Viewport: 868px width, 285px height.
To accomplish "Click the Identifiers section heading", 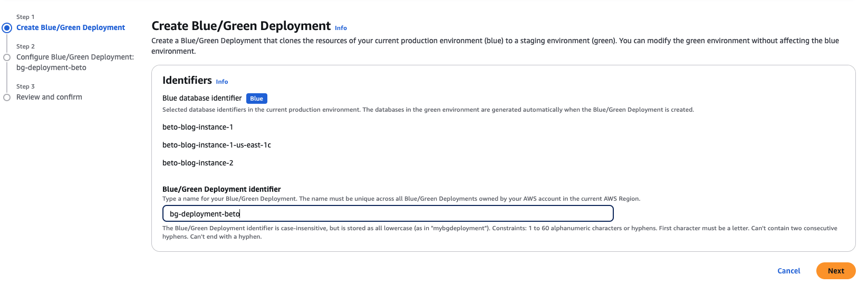I will click(187, 80).
